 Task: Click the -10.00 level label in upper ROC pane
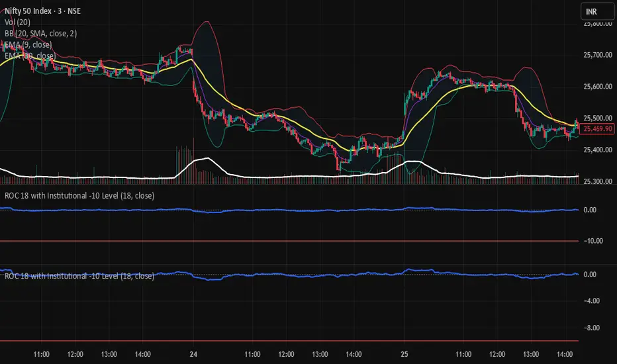point(593,241)
